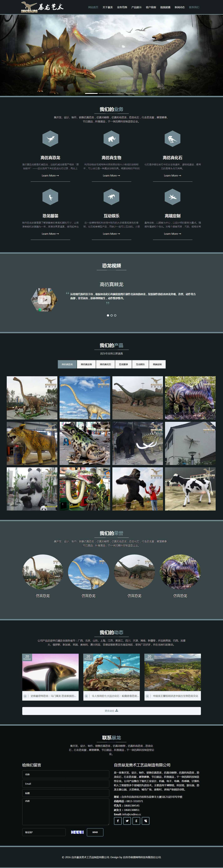Select the first video carousel dot
The image size is (223, 868).
[x=108, y=315]
